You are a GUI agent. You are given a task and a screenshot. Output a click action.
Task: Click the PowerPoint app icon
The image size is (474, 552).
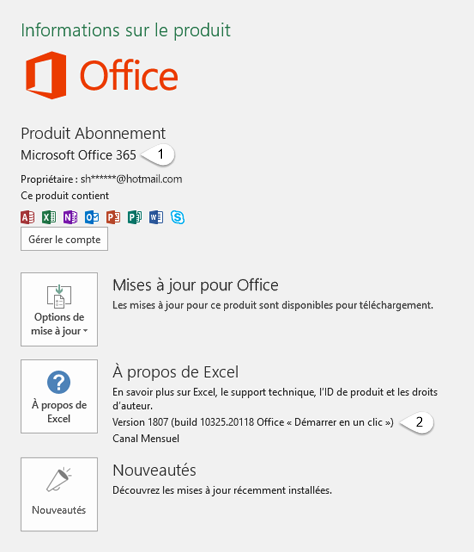(113, 217)
